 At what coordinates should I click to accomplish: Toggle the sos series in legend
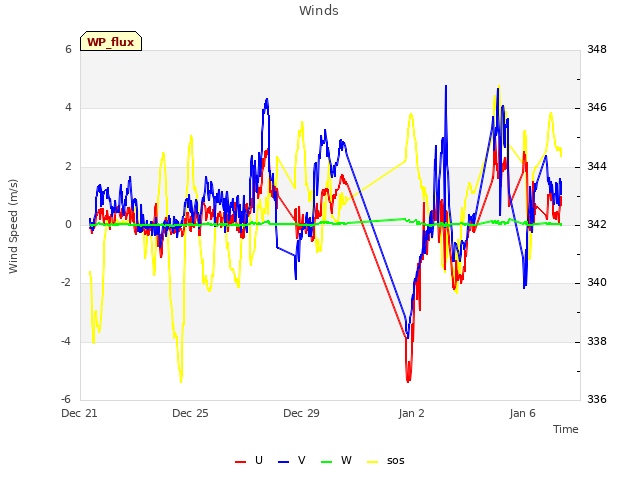[x=386, y=461]
